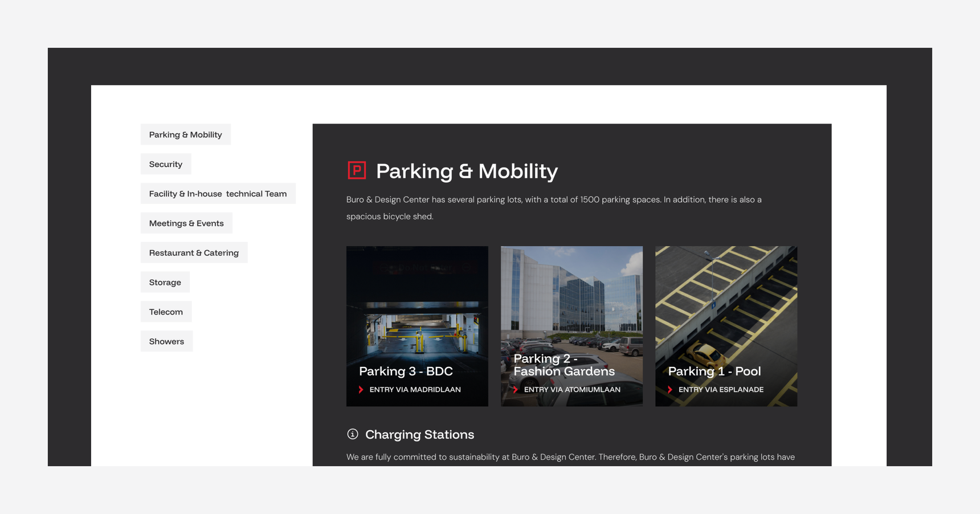Click red arrow before Entry via Atomiumlaan
The image size is (980, 514).
(515, 390)
